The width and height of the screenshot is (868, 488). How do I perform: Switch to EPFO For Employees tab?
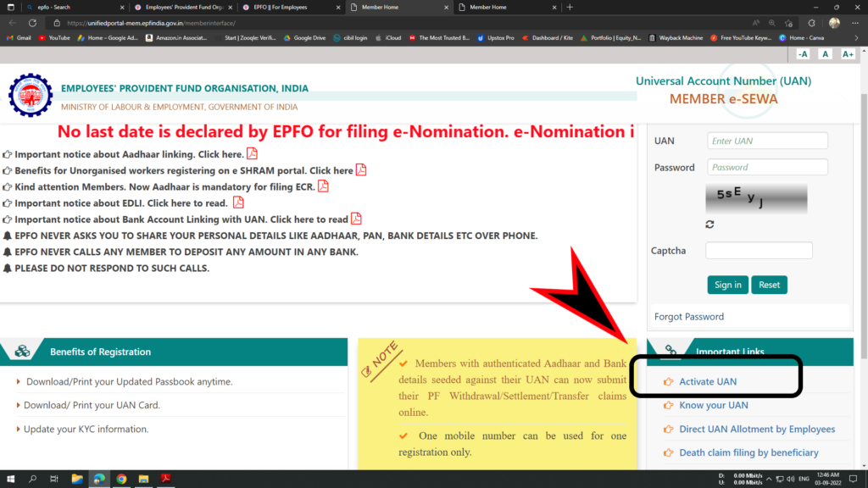point(291,7)
